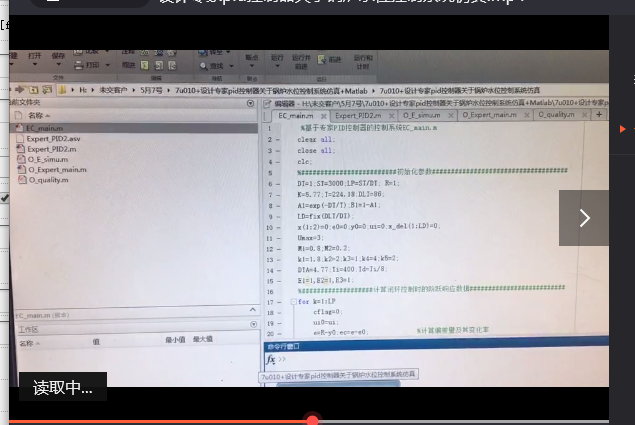Close the O_E_simu.m editor tab
The width and height of the screenshot is (635, 425).
(x=451, y=115)
